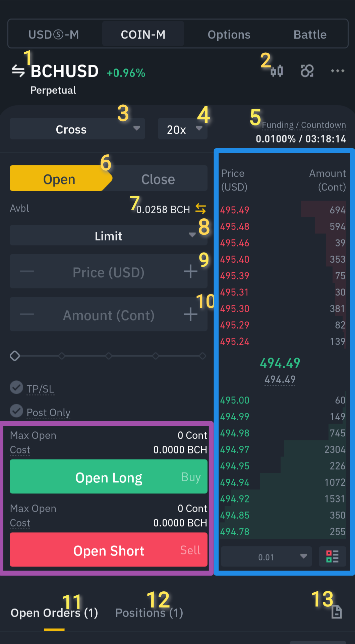Tap the swap symbol icon beside BCHUSD
355x644 pixels.
pos(18,71)
